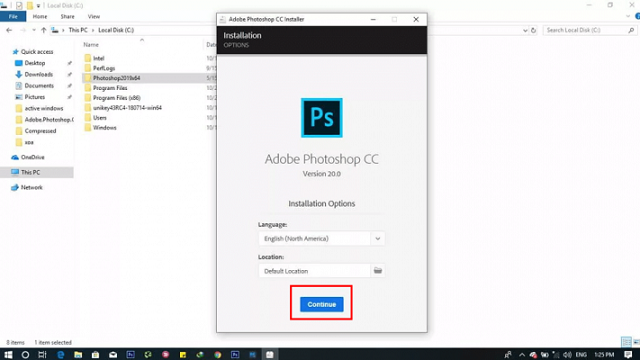640x360 pixels.
Task: Open the Mail app from the taskbar
Action: 113,355
